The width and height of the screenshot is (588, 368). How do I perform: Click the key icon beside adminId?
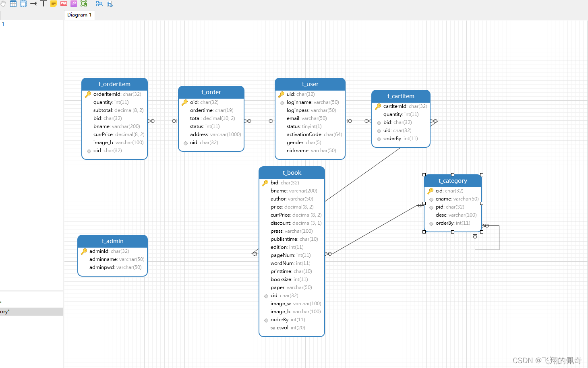tap(84, 252)
